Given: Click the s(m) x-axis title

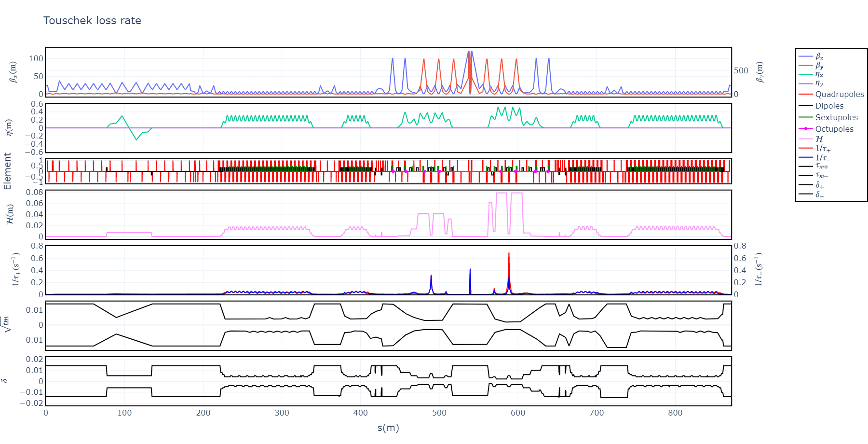Looking at the screenshot, I should (388, 428).
